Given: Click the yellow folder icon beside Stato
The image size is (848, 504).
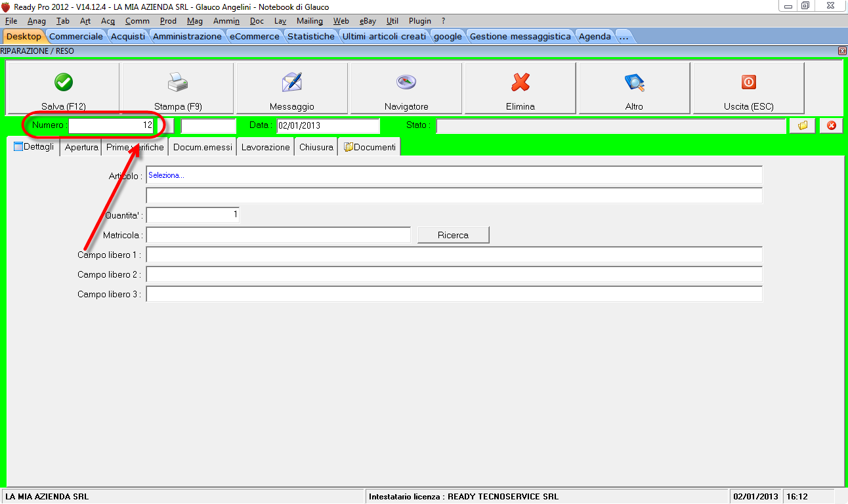Looking at the screenshot, I should pos(802,125).
